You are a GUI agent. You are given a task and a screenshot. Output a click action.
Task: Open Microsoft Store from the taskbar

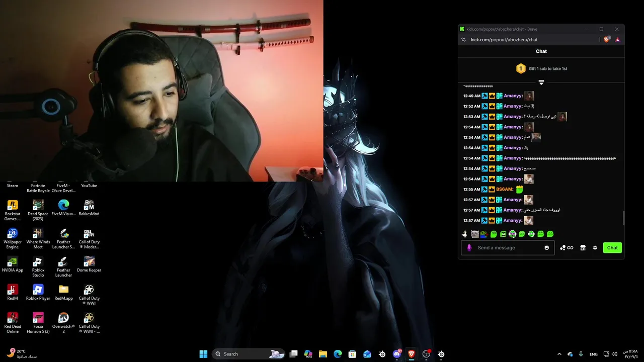(x=352, y=354)
